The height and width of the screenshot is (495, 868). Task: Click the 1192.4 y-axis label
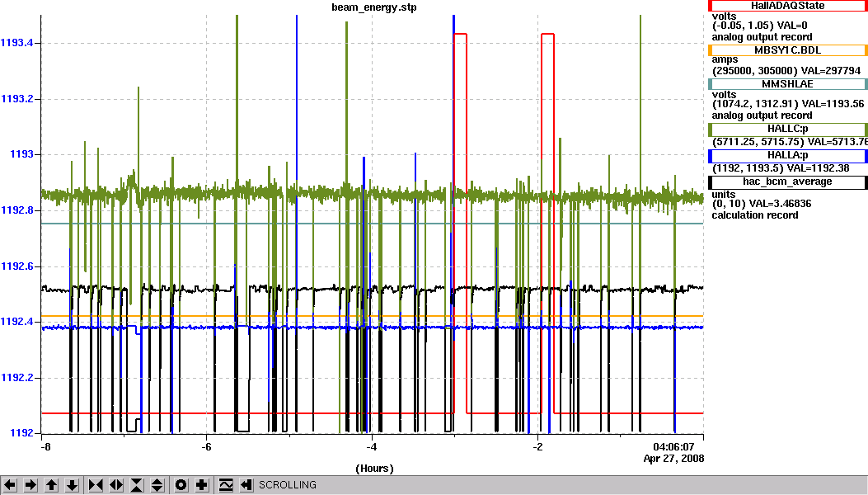point(17,322)
